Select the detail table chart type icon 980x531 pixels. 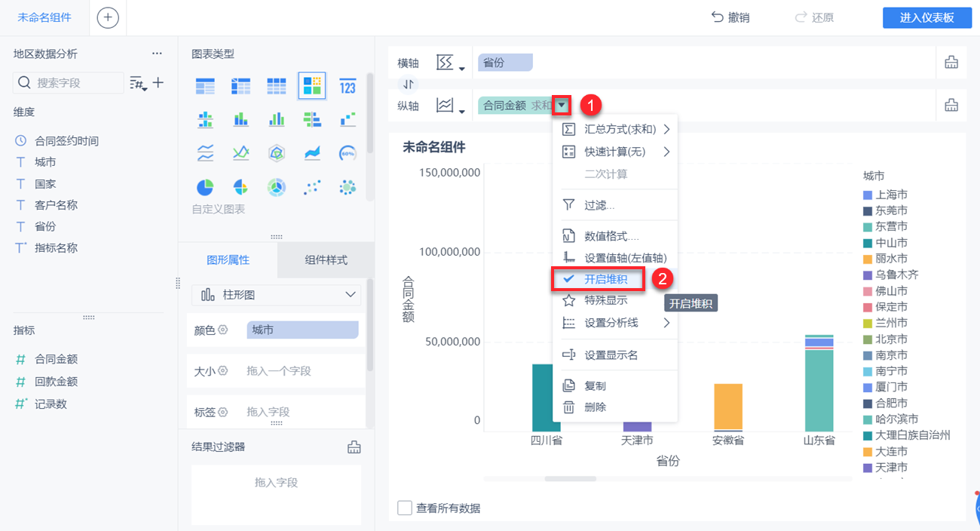[277, 86]
